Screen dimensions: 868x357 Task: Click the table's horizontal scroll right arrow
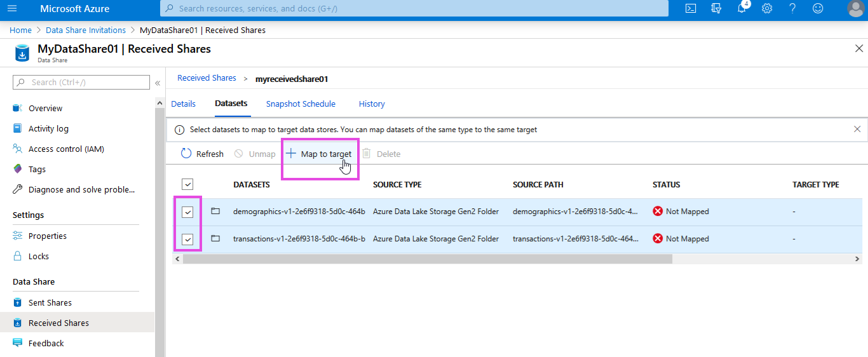857,259
